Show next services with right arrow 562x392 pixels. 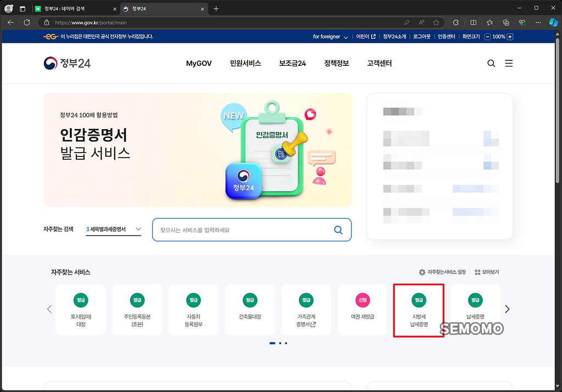(x=507, y=309)
